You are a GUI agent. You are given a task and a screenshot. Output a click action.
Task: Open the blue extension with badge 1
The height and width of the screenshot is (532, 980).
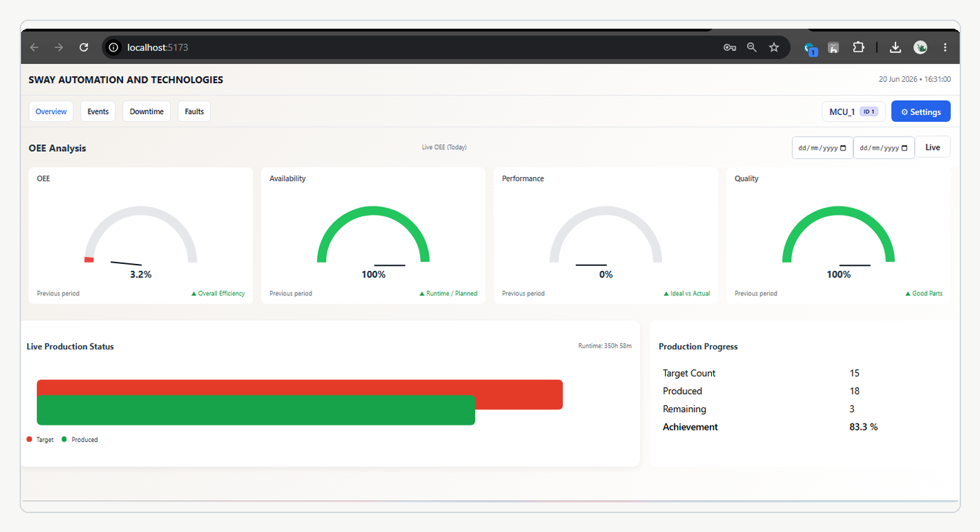(x=811, y=48)
